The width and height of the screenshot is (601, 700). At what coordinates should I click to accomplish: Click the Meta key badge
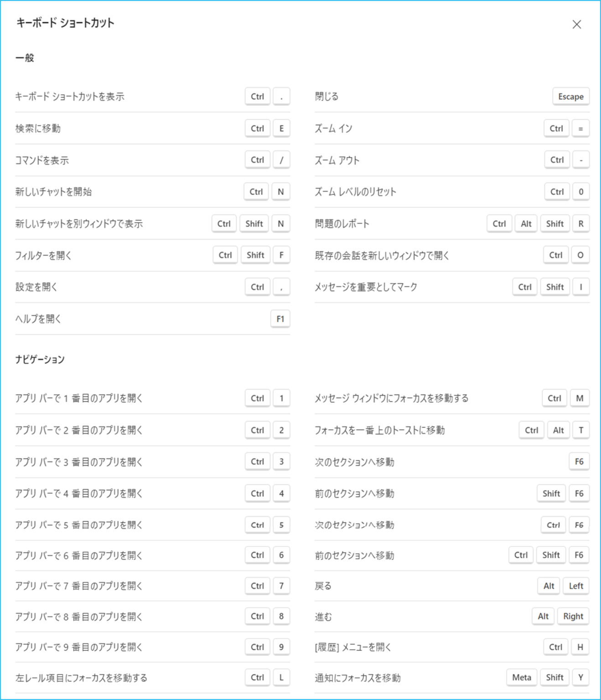521,677
